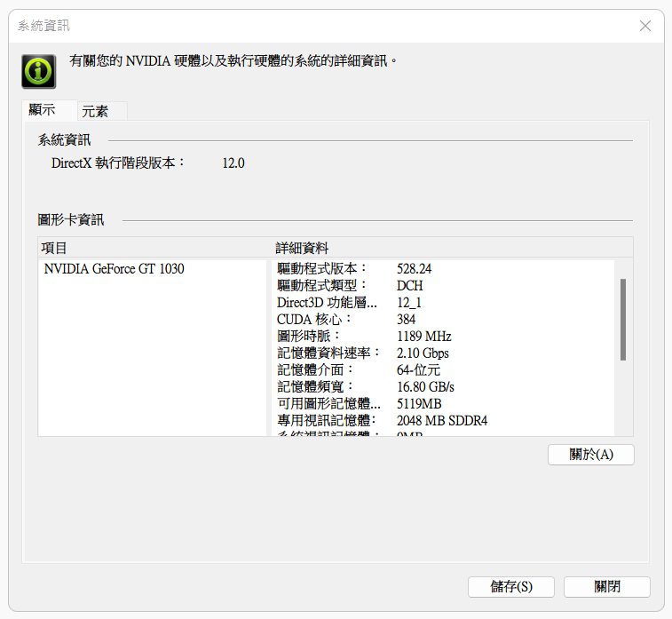Click the 關於(A) button

591,455
